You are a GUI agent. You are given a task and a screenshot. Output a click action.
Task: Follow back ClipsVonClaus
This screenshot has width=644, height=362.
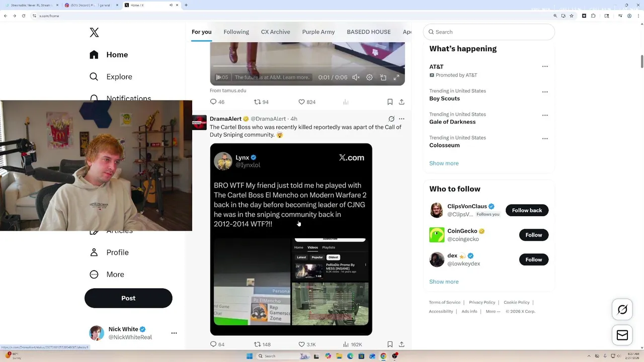point(527,210)
